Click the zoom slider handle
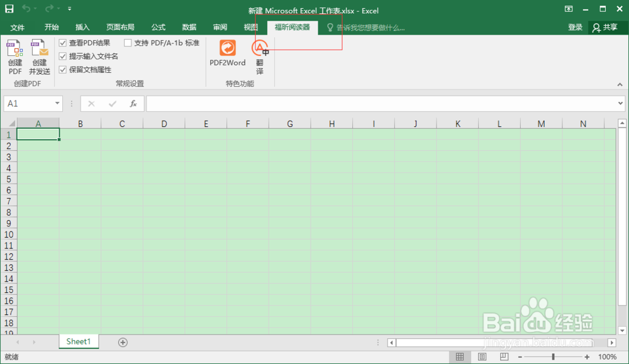Image resolution: width=629 pixels, height=364 pixels. 553,356
